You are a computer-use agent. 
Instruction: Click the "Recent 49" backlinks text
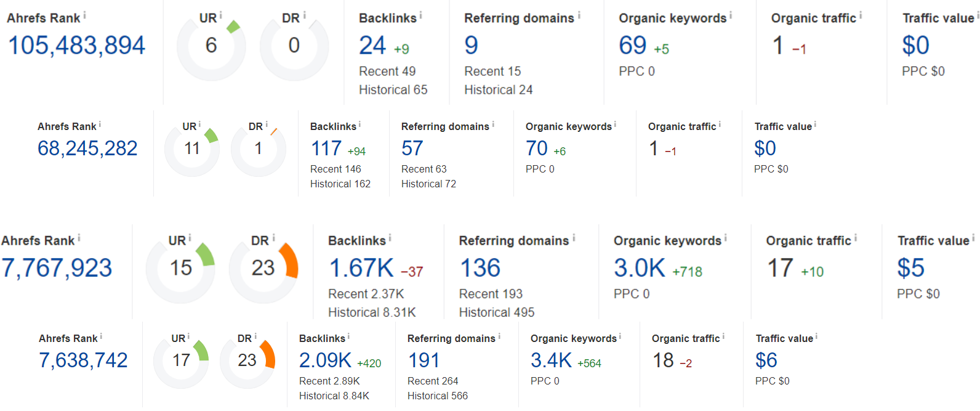click(387, 71)
